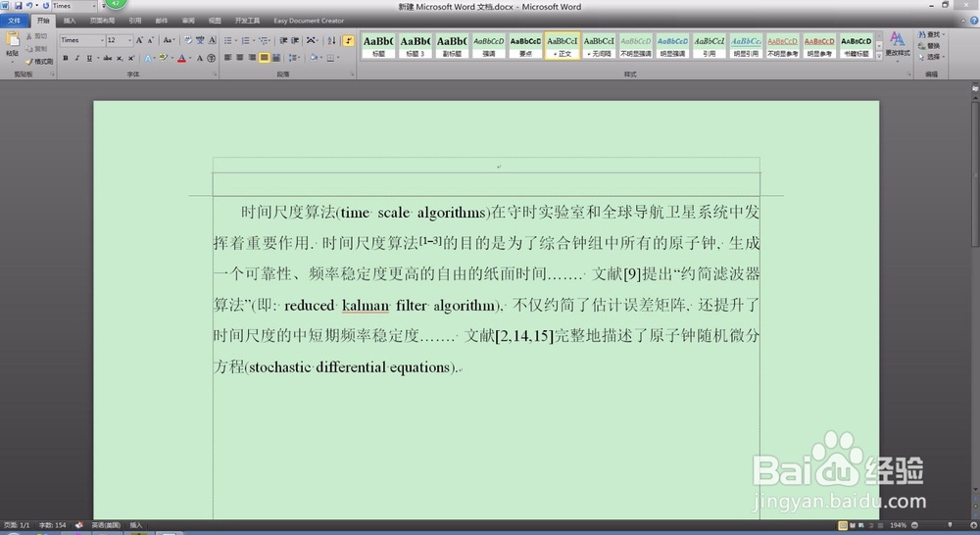The image size is (980, 535).
Task: Click the vertical scrollbar thumb
Action: tap(975, 173)
